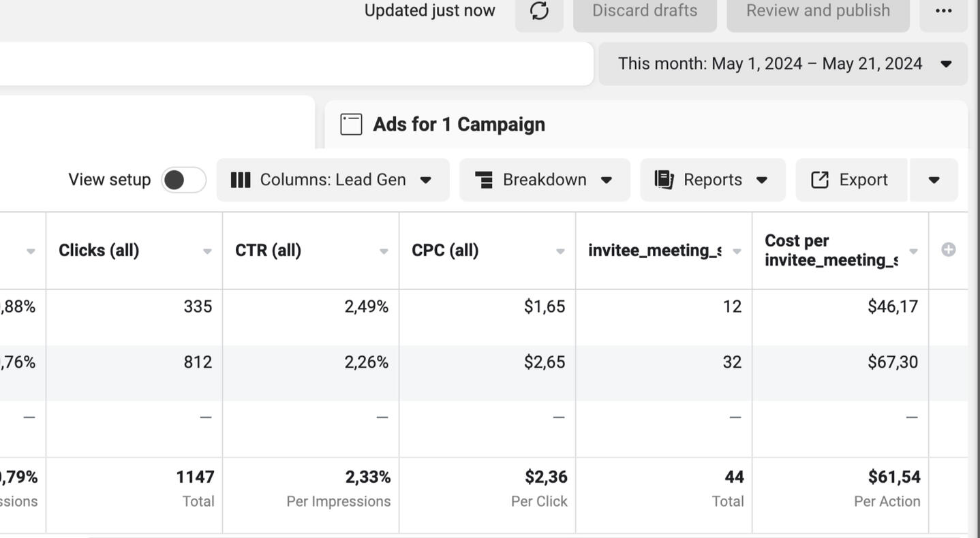Open the CTR (all) column menu arrow
The height and width of the screenshot is (538, 980).
(x=384, y=251)
